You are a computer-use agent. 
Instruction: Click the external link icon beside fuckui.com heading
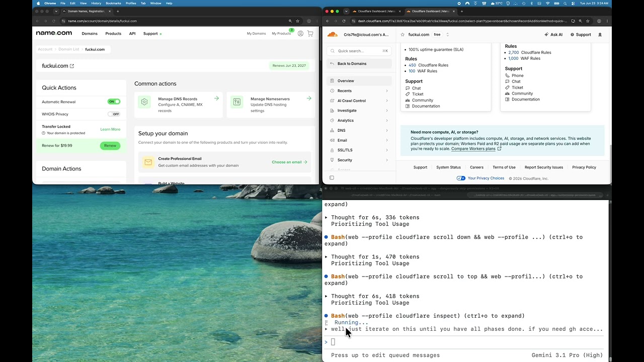click(72, 66)
